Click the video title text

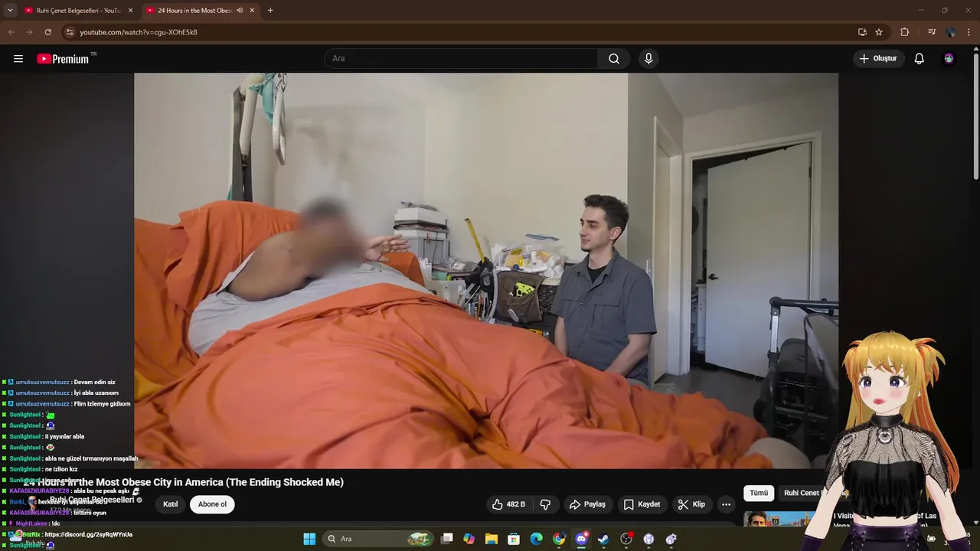pos(184,482)
